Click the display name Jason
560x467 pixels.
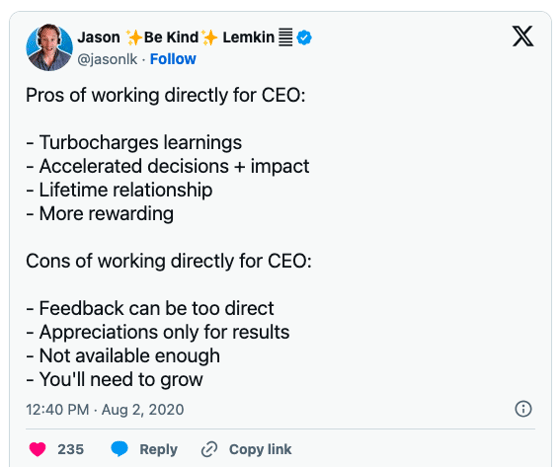click(99, 37)
